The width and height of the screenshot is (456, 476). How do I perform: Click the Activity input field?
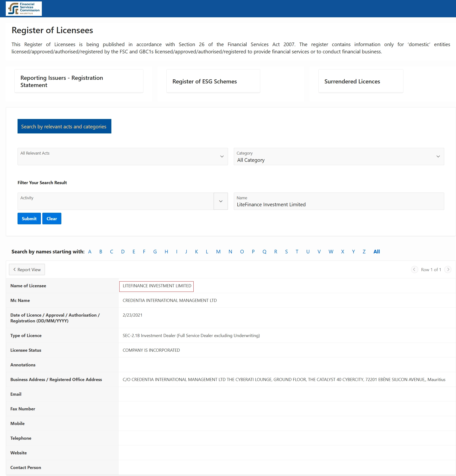(x=116, y=201)
